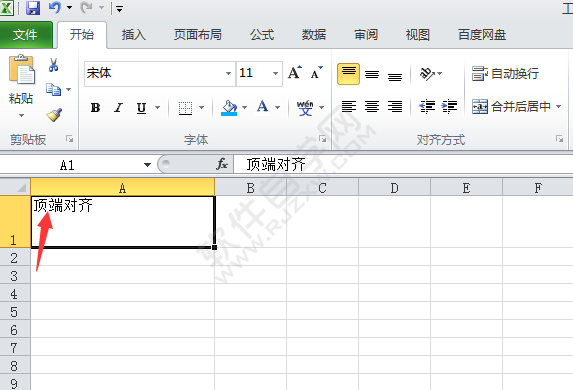
Task: Select cell A1 containing 顶端对齐
Action: click(x=122, y=222)
